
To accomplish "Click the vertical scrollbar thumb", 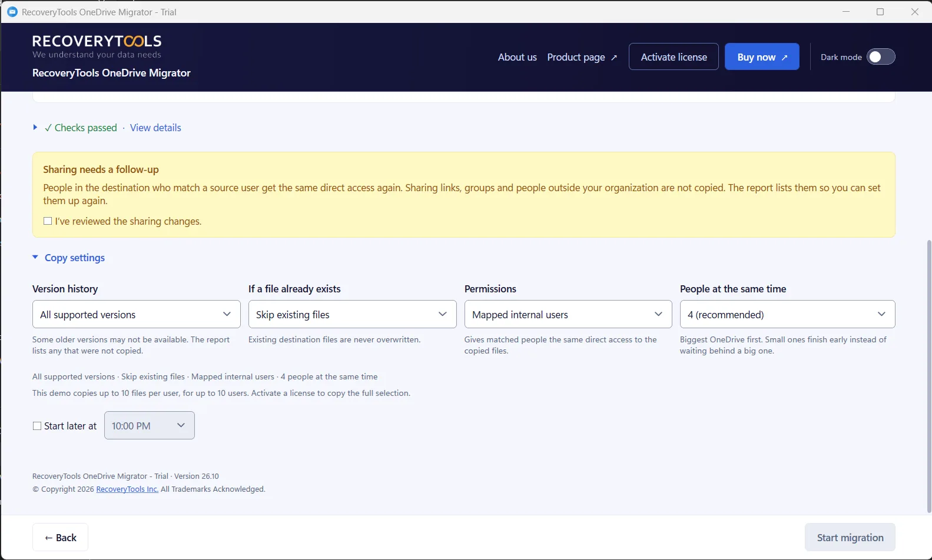I will click(x=928, y=376).
